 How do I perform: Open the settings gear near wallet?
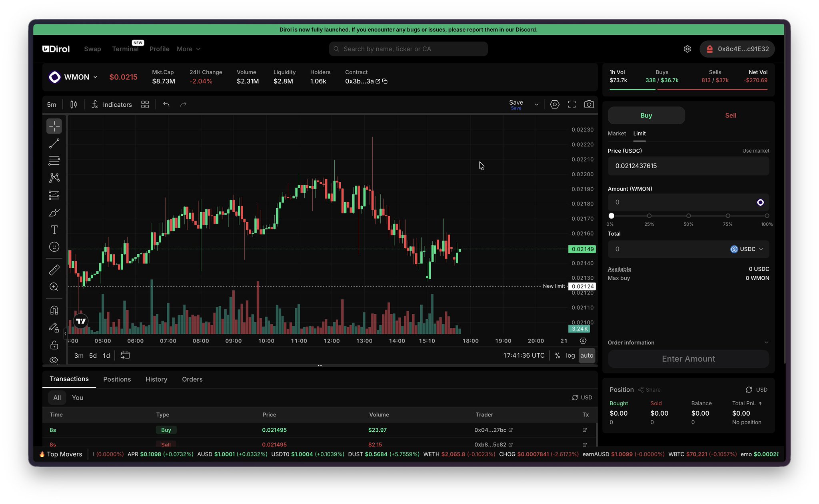pyautogui.click(x=687, y=49)
